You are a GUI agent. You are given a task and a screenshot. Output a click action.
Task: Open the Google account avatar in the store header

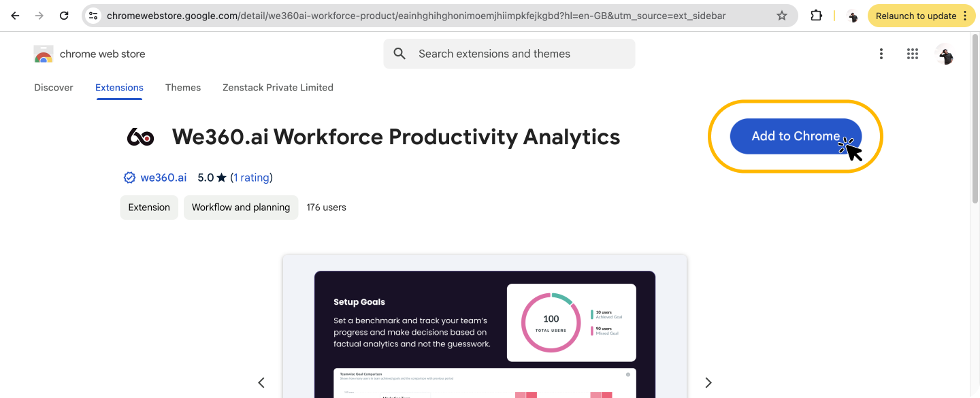pos(945,54)
